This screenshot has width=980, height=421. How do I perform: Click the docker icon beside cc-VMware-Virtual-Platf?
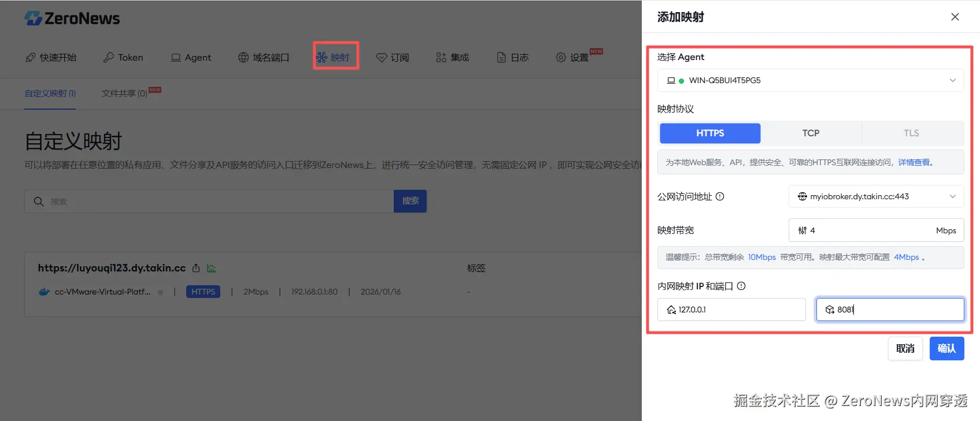click(44, 292)
